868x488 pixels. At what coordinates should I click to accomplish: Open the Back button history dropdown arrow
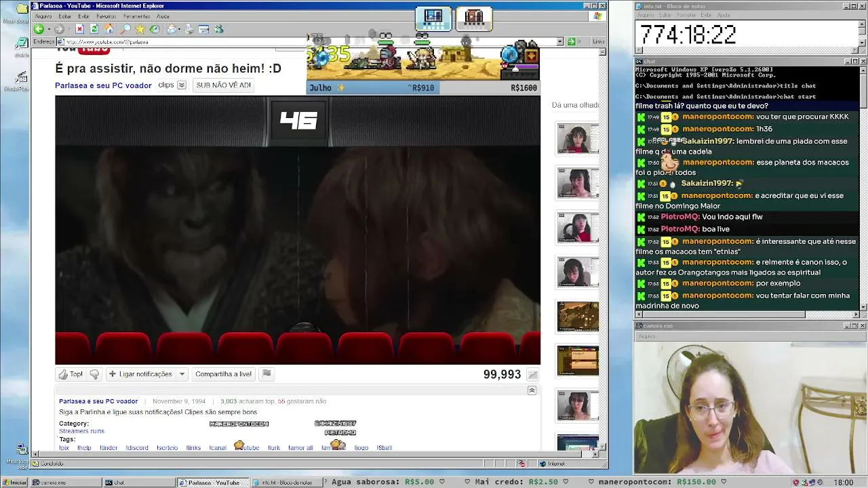coord(47,29)
